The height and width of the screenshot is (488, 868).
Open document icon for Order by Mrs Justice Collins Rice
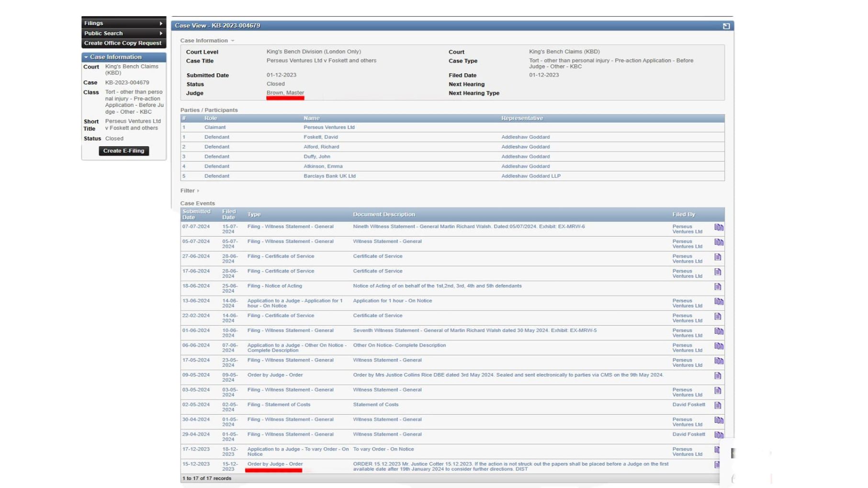(x=718, y=376)
